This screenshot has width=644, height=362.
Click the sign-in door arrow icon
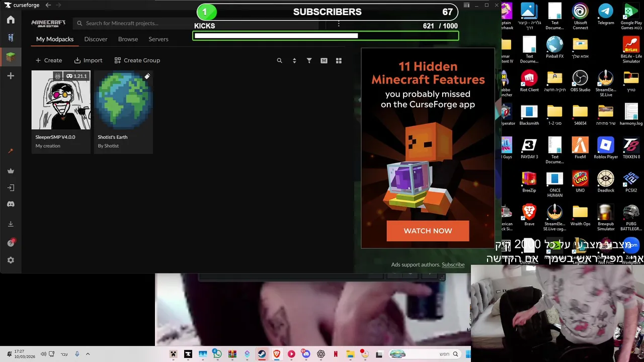(11, 188)
